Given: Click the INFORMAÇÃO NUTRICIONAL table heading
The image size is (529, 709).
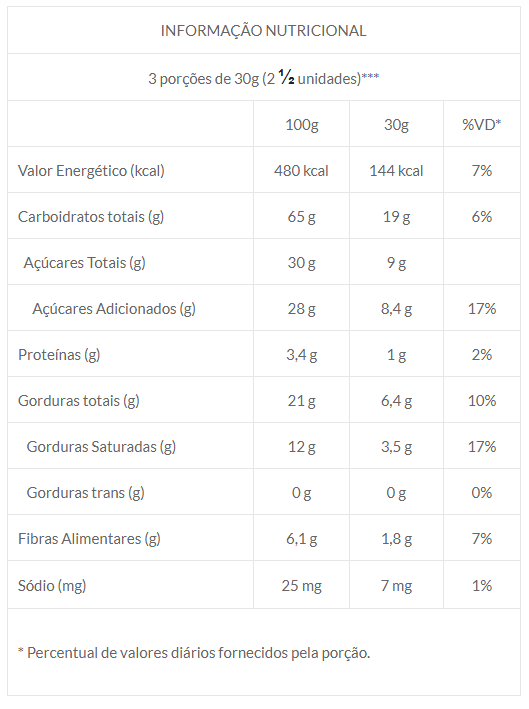Looking at the screenshot, I should 264,31.
